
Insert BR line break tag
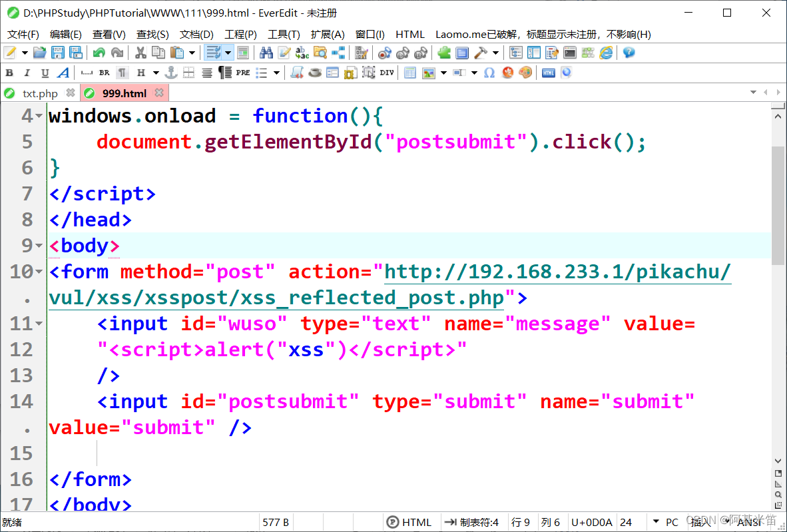click(105, 73)
